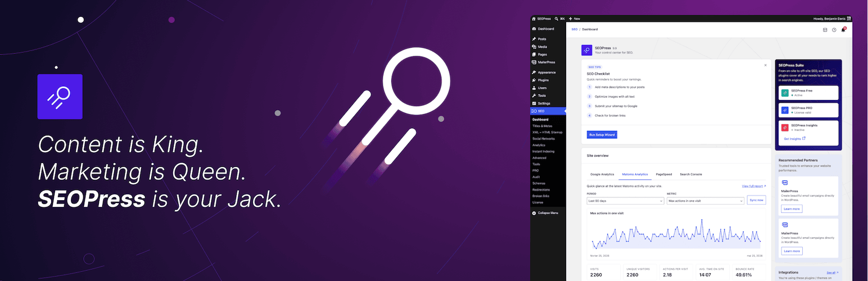
Task: Open Redirections submenu item
Action: 542,189
